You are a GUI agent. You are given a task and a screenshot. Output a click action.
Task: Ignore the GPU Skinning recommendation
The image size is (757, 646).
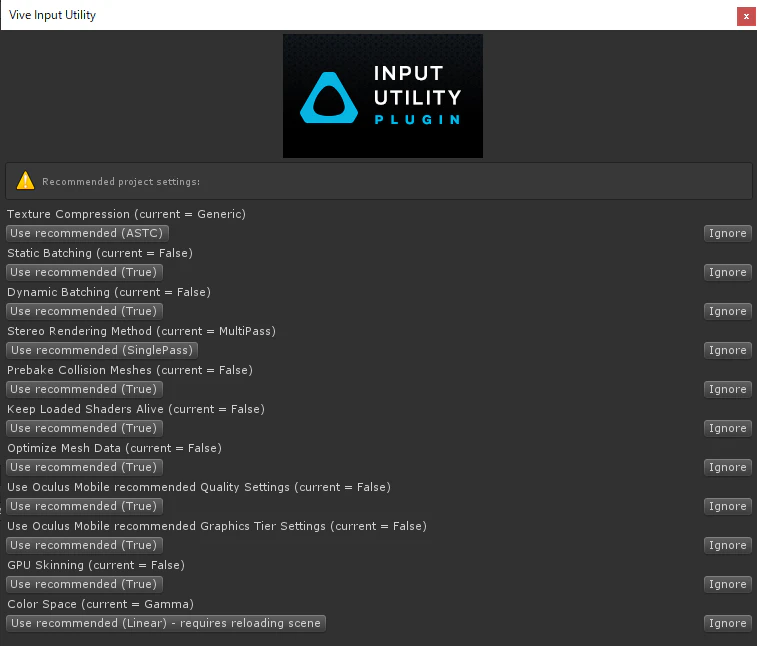coord(727,584)
